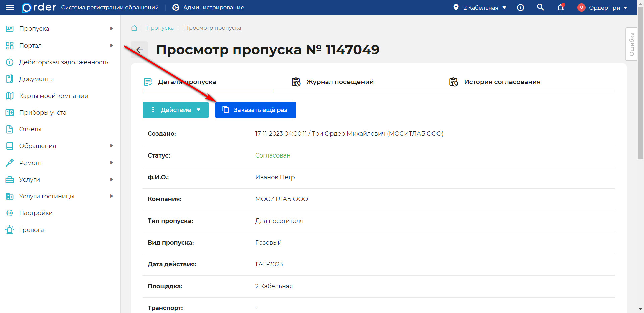Open the site selector showing 2 Кабельная

coord(480,7)
